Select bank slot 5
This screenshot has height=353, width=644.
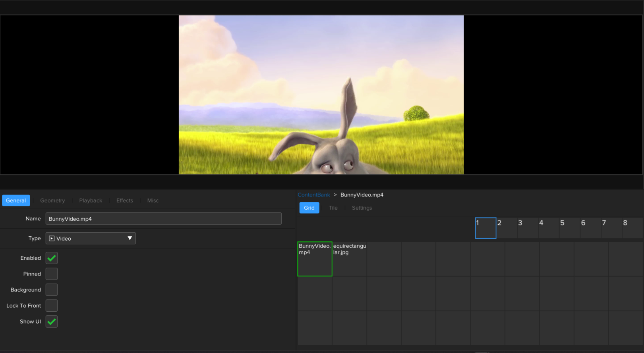click(569, 228)
